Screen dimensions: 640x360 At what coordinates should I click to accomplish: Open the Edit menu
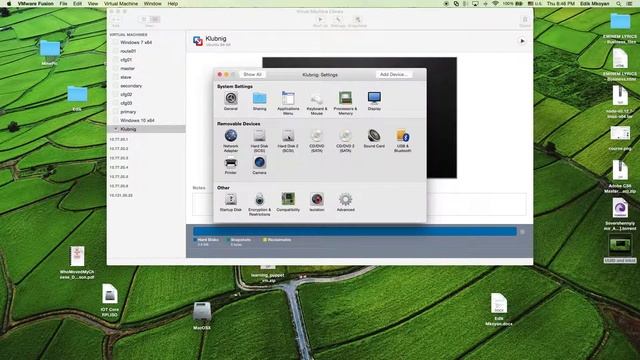click(x=77, y=4)
